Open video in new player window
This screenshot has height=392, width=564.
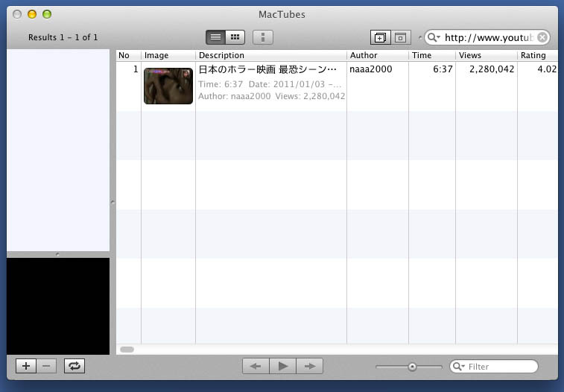tap(380, 37)
